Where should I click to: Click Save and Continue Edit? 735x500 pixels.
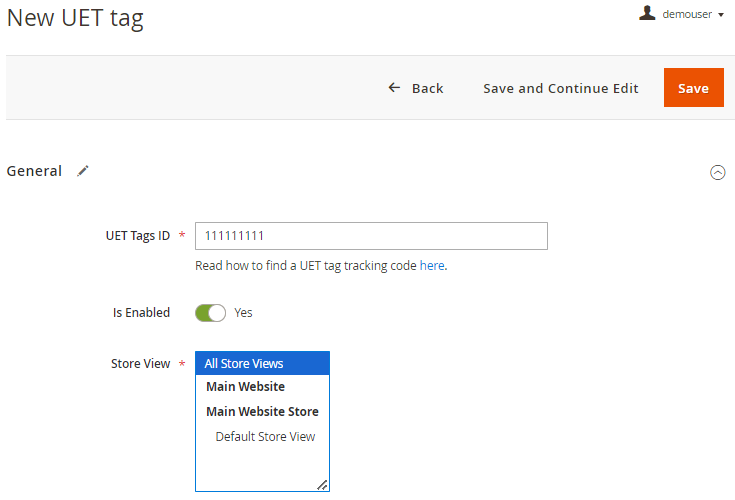click(x=561, y=88)
